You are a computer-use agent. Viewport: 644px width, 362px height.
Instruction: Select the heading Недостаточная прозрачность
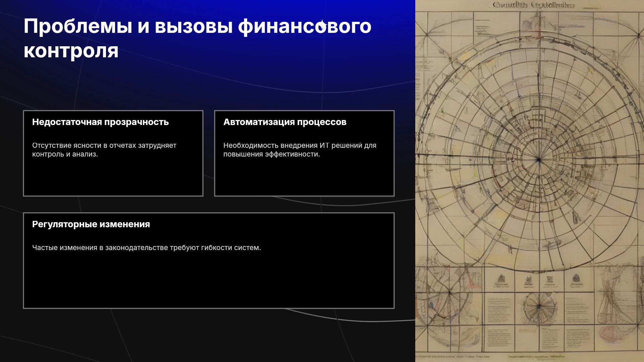click(100, 122)
